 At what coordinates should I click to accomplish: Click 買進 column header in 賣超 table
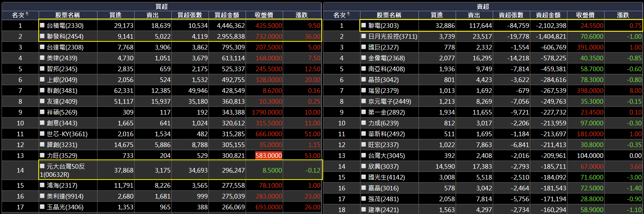(x=437, y=15)
